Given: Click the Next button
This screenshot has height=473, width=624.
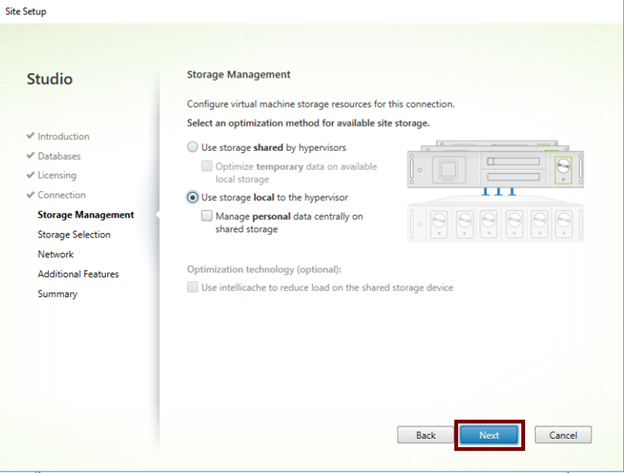Looking at the screenshot, I should 489,435.
